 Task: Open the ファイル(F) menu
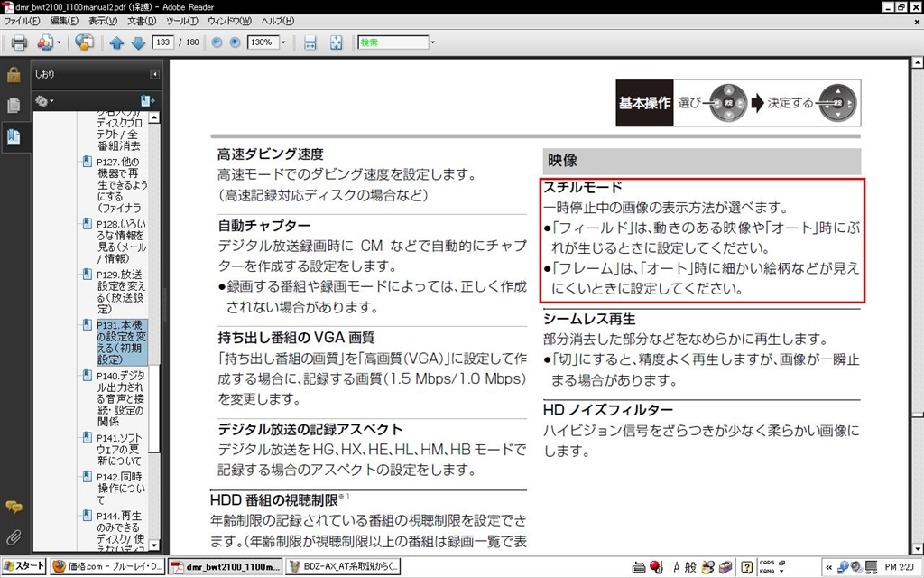[x=23, y=22]
